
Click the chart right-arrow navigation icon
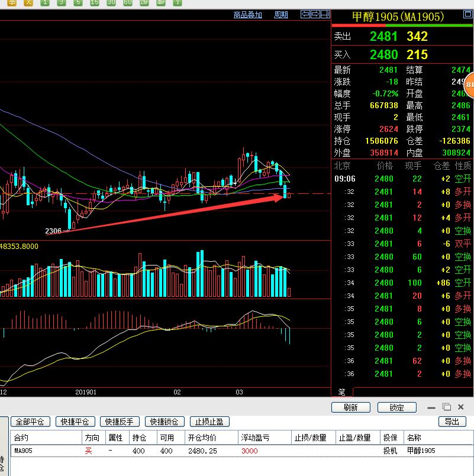(x=315, y=14)
